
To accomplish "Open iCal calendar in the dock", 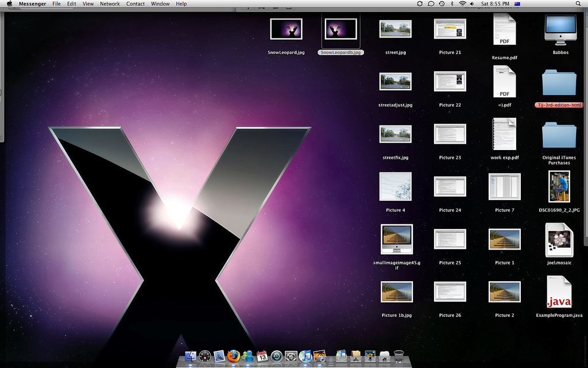I will point(262,356).
